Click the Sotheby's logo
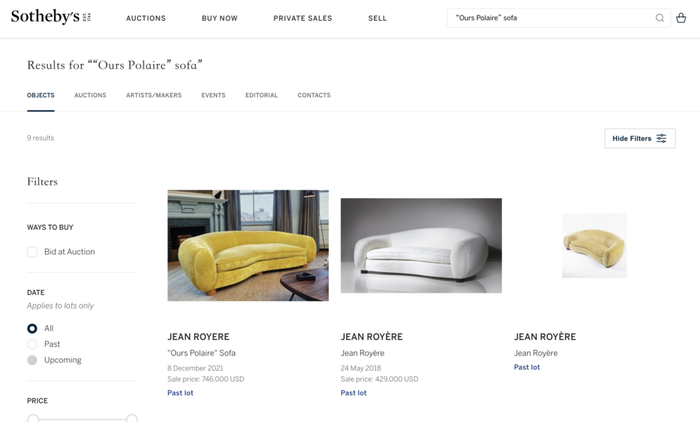 (51, 17)
